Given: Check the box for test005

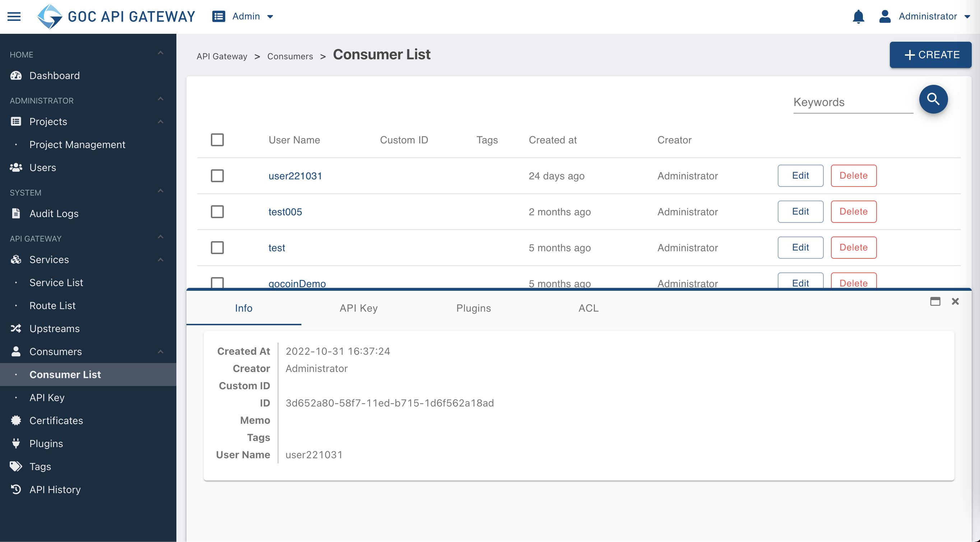Looking at the screenshot, I should tap(217, 212).
